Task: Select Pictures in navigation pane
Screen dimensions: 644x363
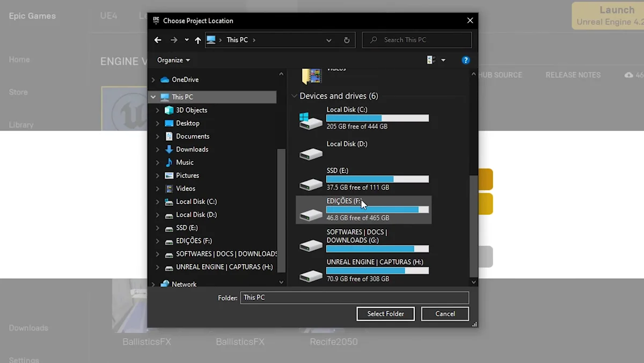Action: point(187,176)
